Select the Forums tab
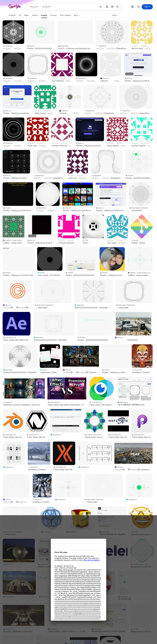 (x=53, y=15)
